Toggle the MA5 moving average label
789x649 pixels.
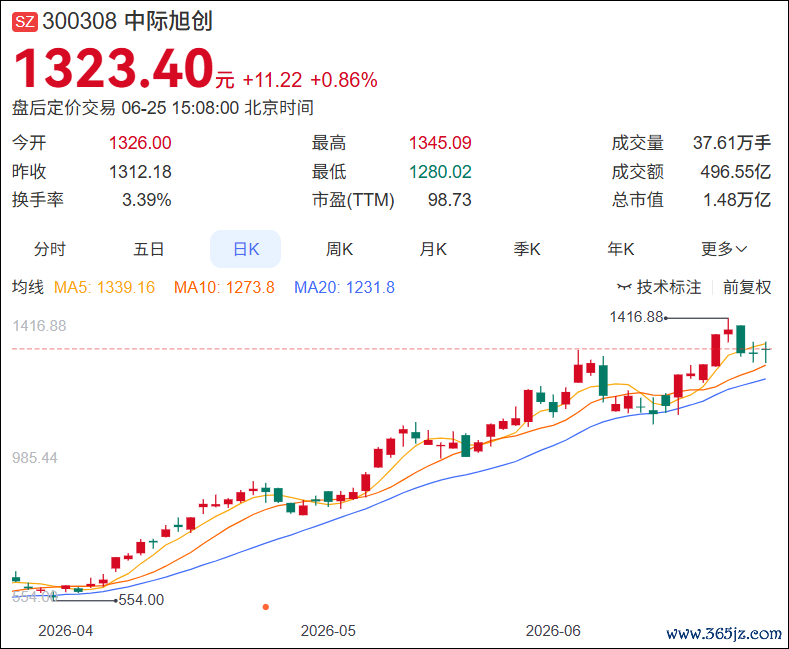[x=104, y=287]
